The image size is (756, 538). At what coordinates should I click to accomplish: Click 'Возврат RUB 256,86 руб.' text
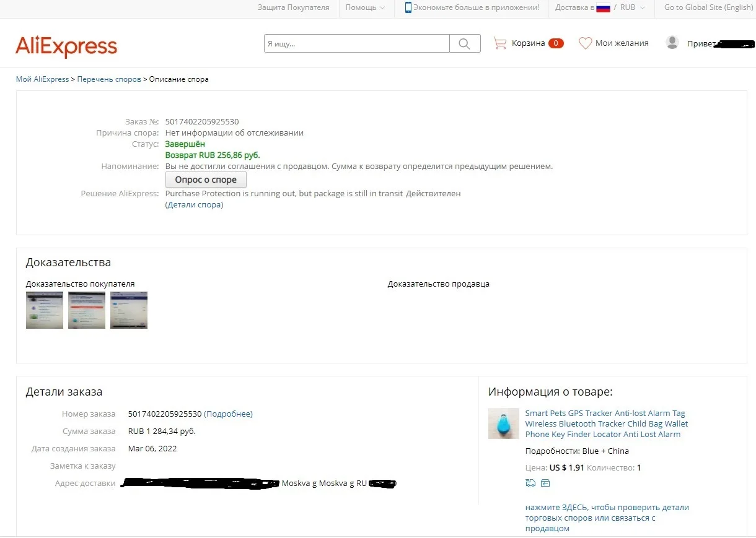pyautogui.click(x=213, y=155)
